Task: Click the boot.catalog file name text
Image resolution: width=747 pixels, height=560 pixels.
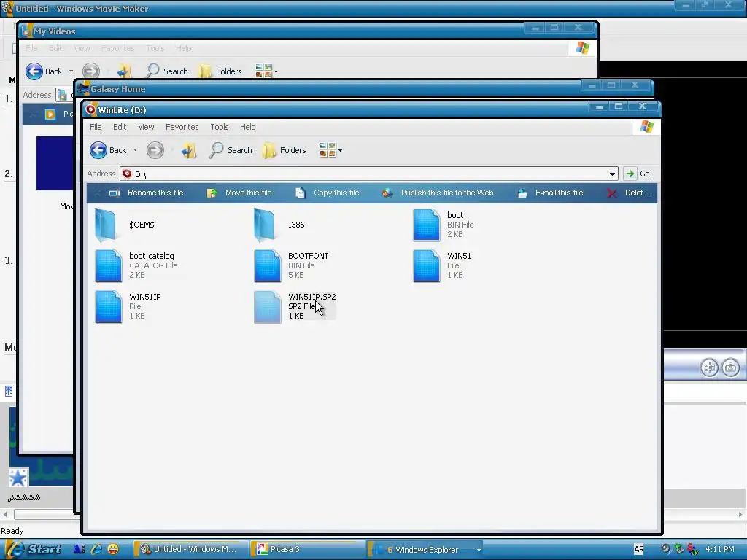Action: coord(152,256)
